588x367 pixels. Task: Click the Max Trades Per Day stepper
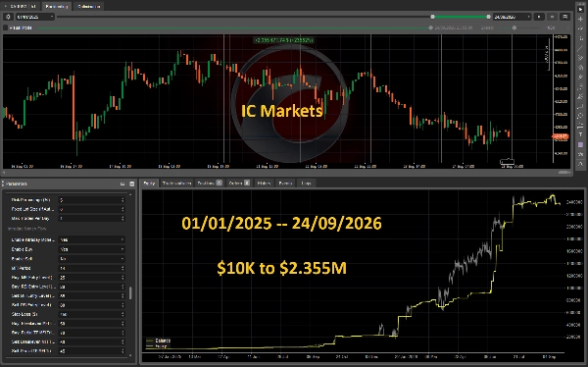click(122, 218)
